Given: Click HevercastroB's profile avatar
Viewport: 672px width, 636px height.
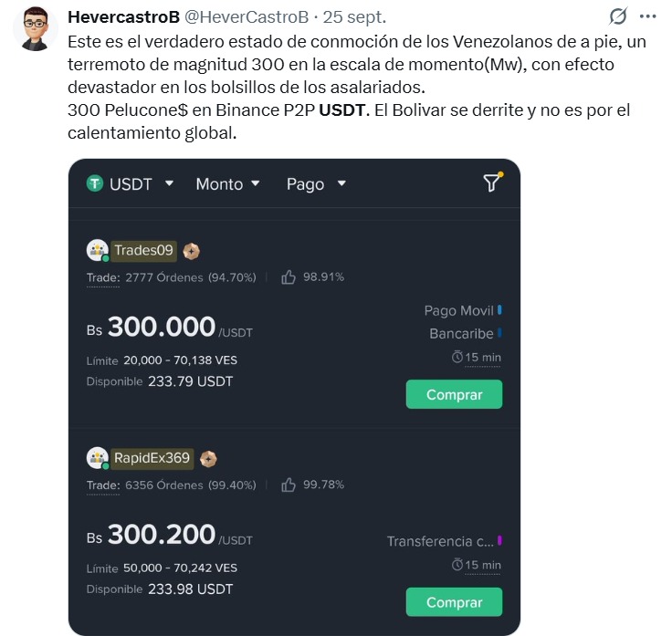Looking at the screenshot, I should [x=34, y=30].
